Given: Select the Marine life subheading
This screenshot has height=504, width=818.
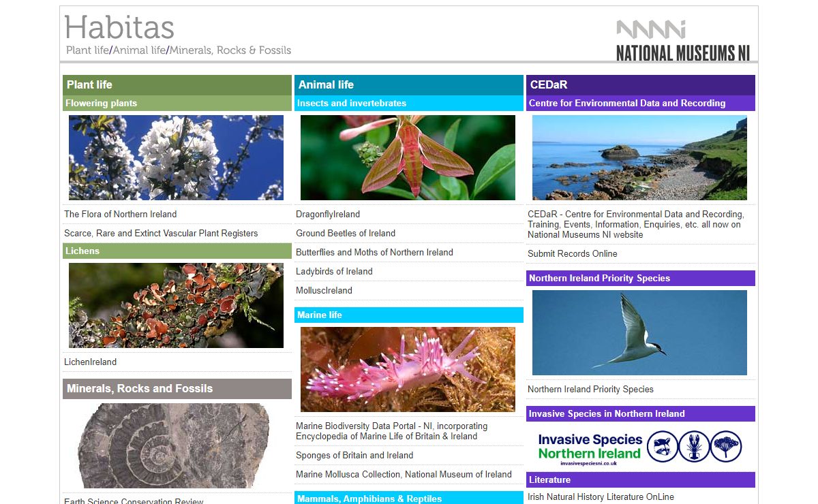Looking at the screenshot, I should click(x=409, y=315).
